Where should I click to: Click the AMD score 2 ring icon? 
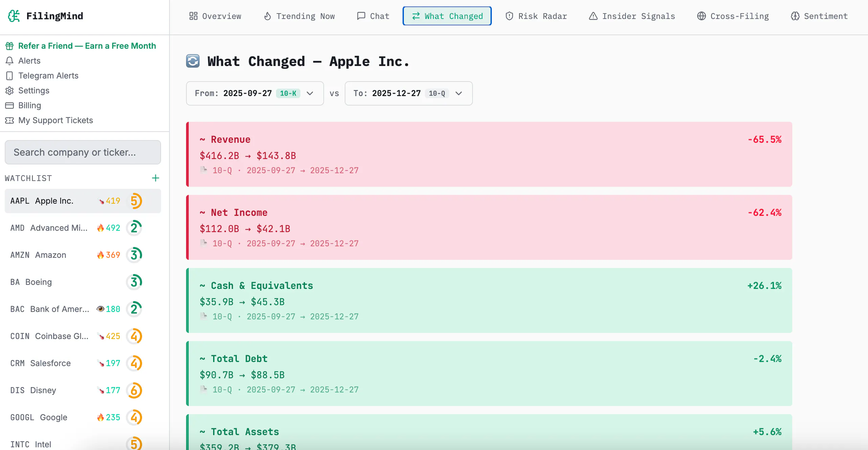pyautogui.click(x=134, y=228)
